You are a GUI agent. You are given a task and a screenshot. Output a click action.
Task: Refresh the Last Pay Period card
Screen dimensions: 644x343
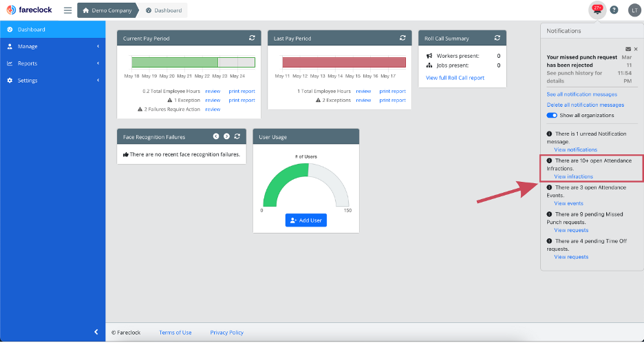pyautogui.click(x=402, y=38)
